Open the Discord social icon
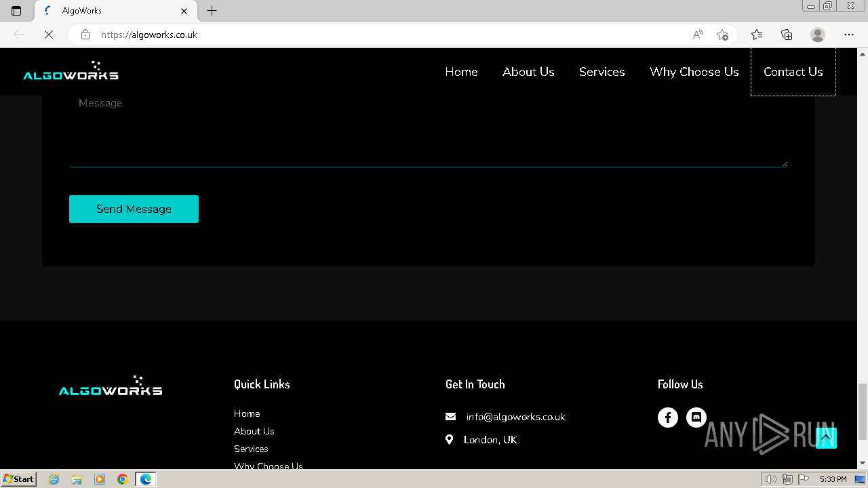 696,418
